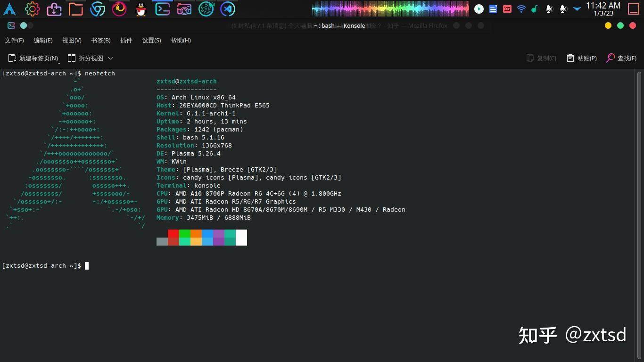Open the clock showing 11:42 AM
This screenshot has height=362, width=644.
(x=603, y=9)
